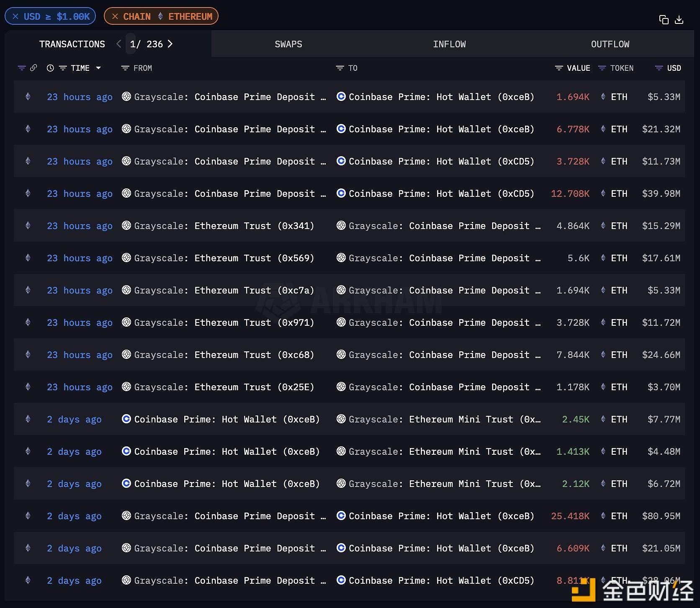Viewport: 700px width, 608px height.
Task: Open Coinbase Prime Deposit recipient of 5.6K ETH
Action: 475,258
